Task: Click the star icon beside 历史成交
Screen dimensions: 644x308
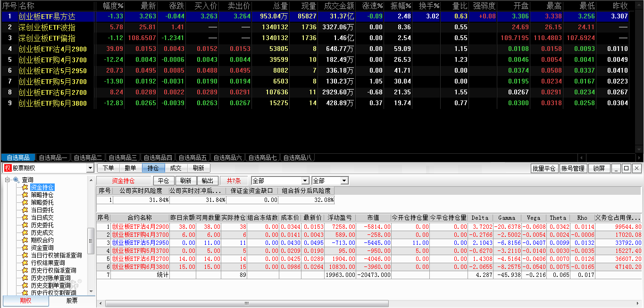Action: coord(25,233)
